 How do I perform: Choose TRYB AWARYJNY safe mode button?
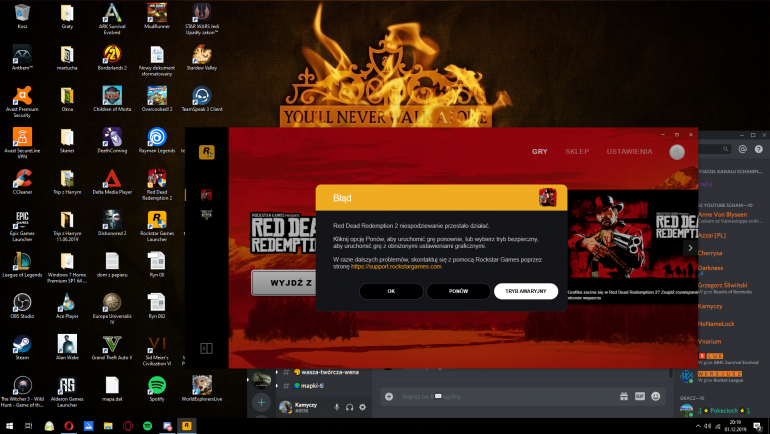[525, 291]
